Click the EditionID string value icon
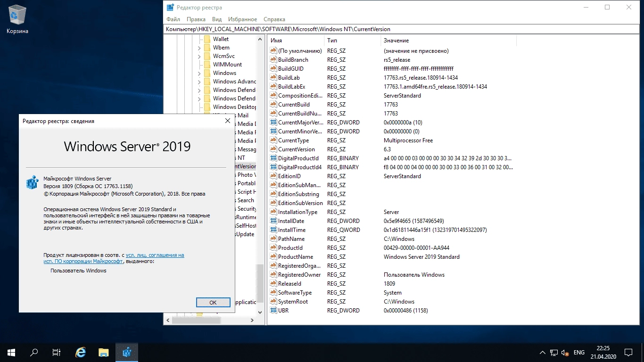 click(x=273, y=176)
